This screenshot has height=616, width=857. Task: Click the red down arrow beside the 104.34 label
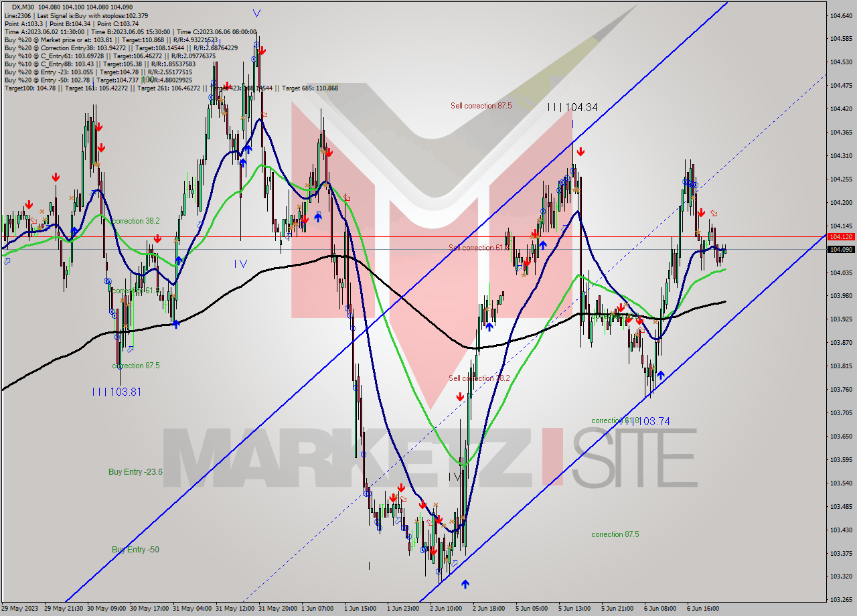(580, 152)
